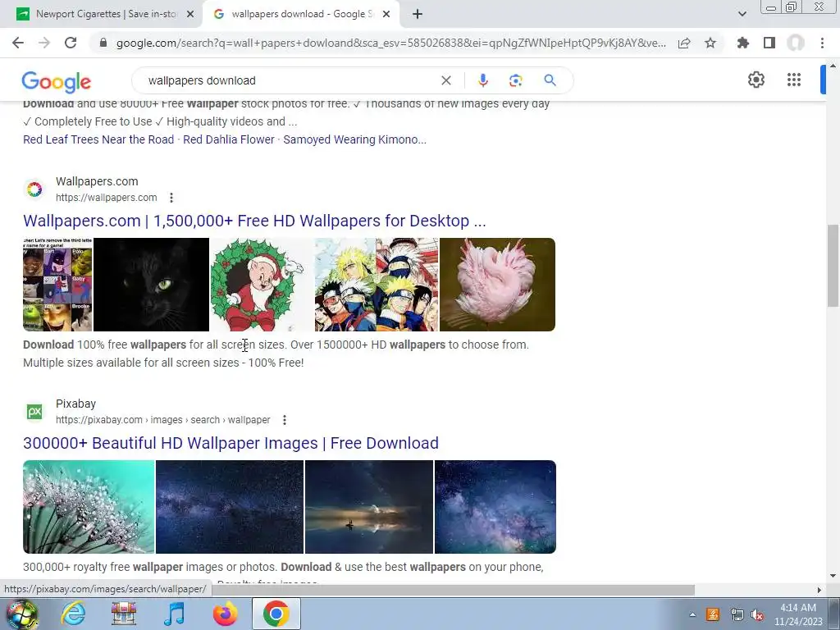Reload the current page
The image size is (840, 630).
[x=71, y=43]
